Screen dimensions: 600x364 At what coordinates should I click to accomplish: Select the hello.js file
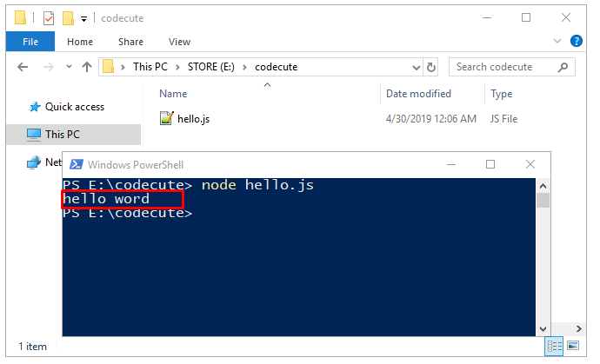[x=193, y=119]
